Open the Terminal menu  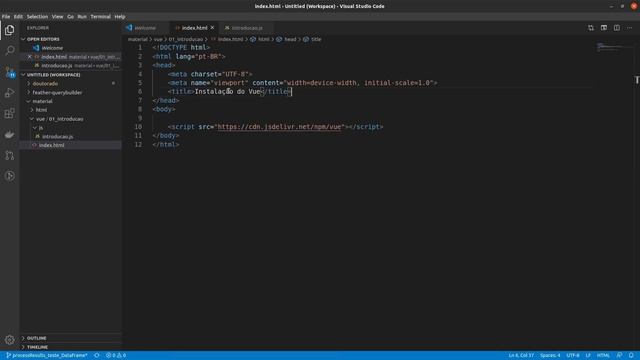click(100, 17)
